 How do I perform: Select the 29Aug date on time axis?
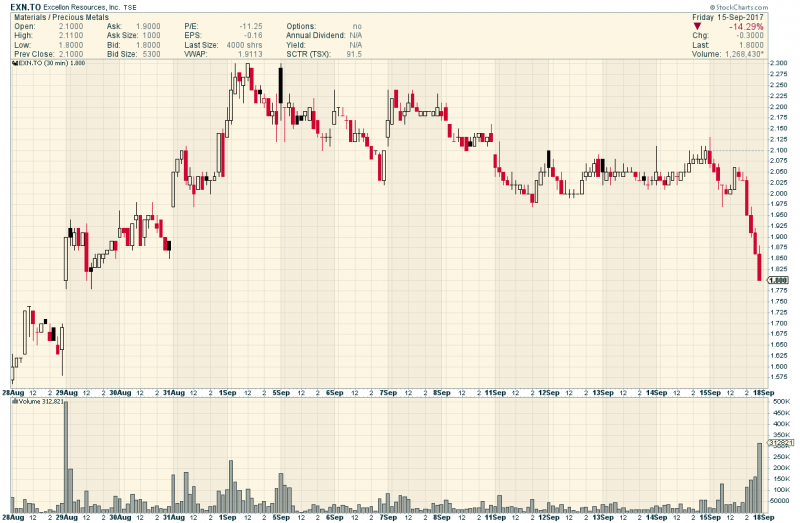coord(66,392)
